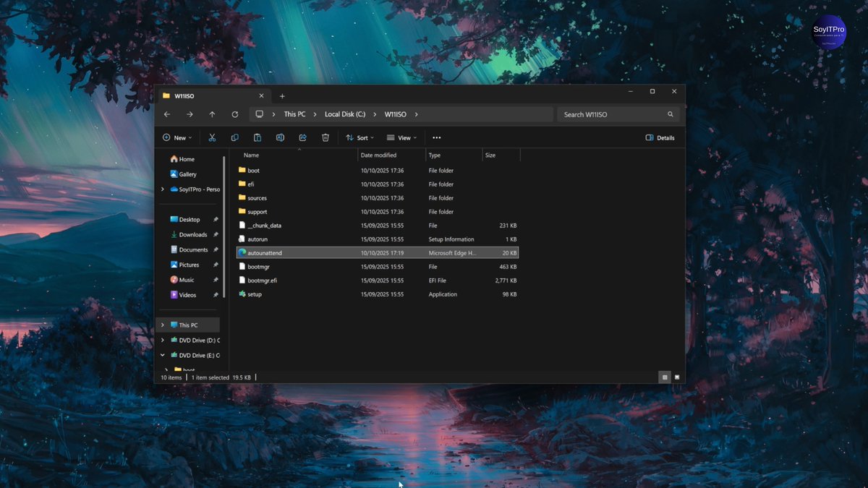Select the boot folder icon
Image resolution: width=868 pixels, height=488 pixels.
[242, 170]
